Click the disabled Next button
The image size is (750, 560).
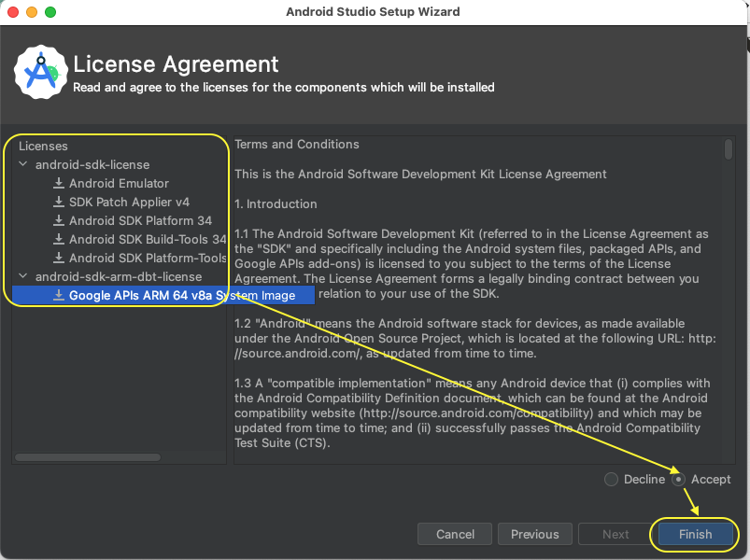pos(616,534)
